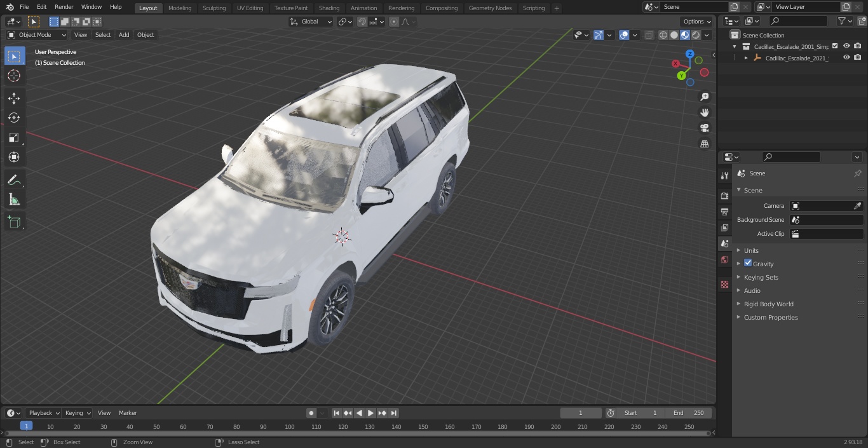
Task: Open the Object Mode dropdown
Action: [37, 35]
